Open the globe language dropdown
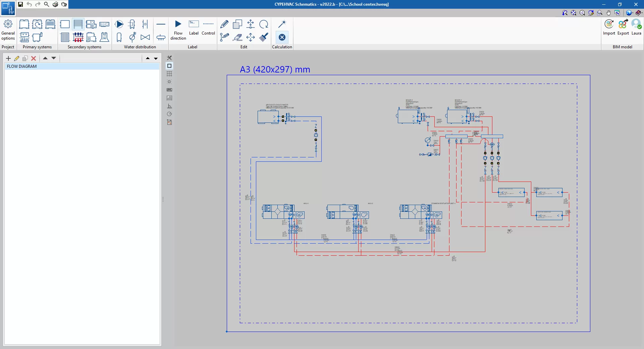 (630, 13)
